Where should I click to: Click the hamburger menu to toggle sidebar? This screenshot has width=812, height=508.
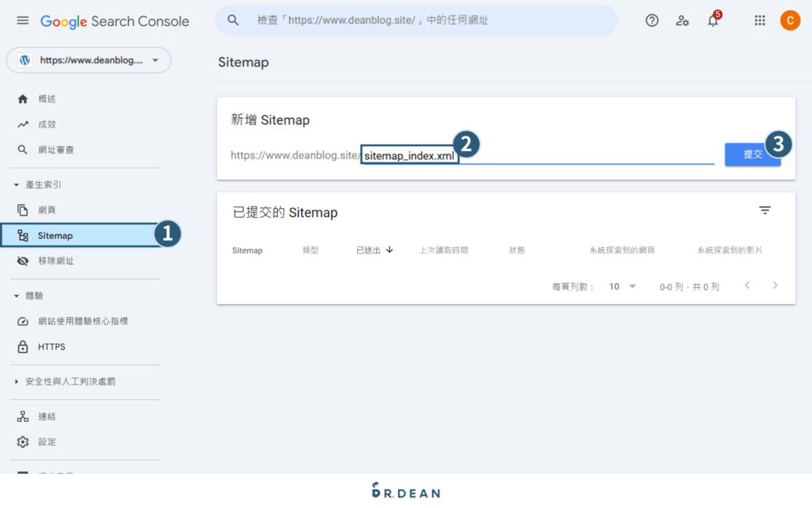(22, 20)
